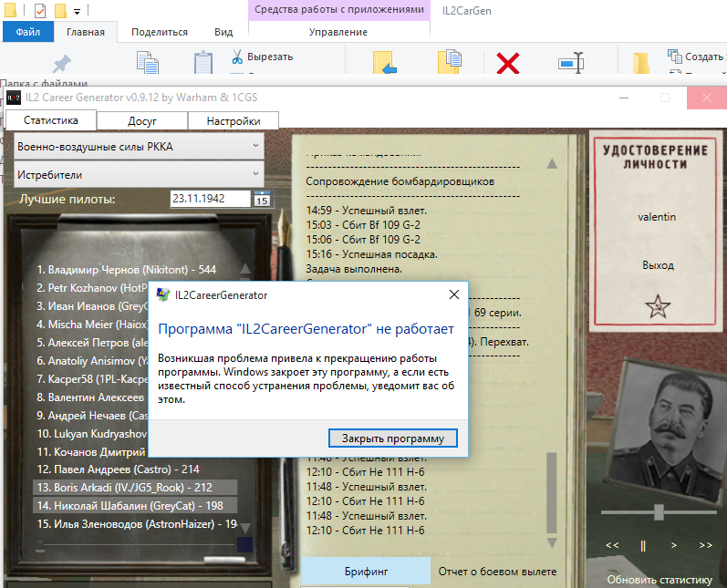727x588 pixels.
Task: Select pilot 15. Илья Зленоводов row
Action: (x=137, y=524)
